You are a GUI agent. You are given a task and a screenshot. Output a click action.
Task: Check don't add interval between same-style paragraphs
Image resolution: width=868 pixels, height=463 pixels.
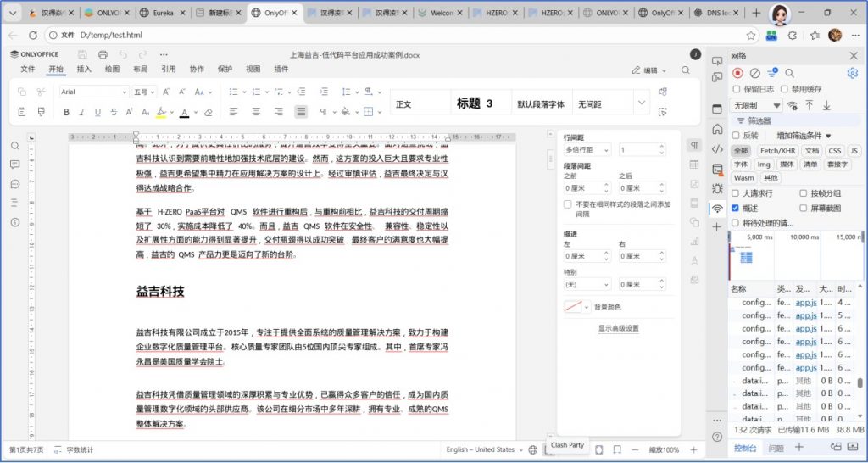coord(568,204)
